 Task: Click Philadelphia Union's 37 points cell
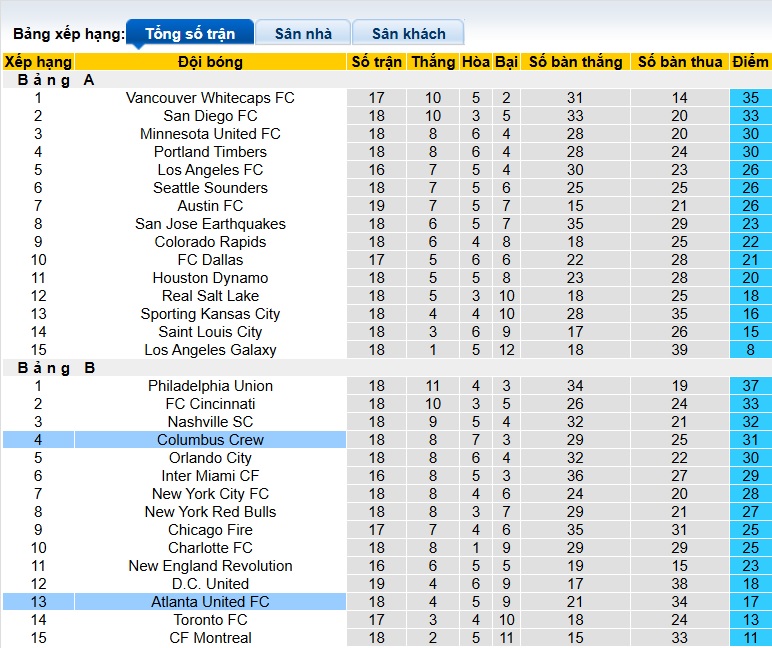click(750, 386)
